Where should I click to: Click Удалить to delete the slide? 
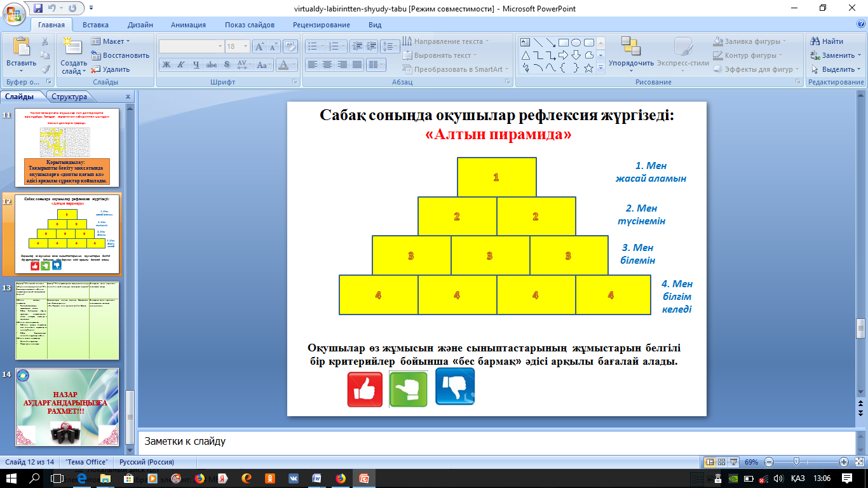click(x=111, y=69)
